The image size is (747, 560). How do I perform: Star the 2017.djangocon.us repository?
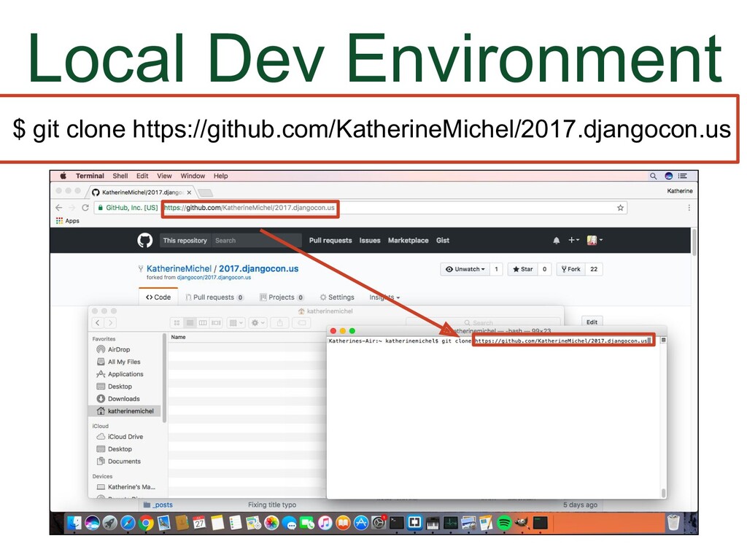[522, 269]
